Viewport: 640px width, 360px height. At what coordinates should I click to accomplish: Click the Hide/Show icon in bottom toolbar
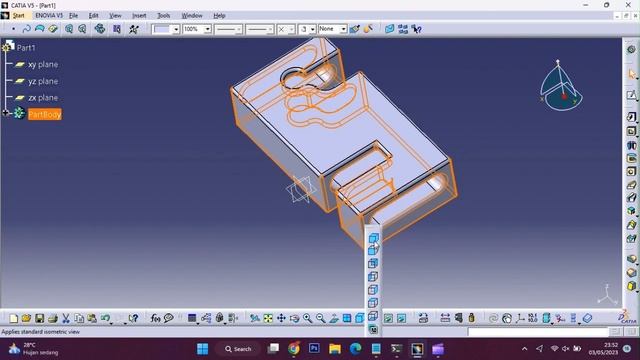[x=388, y=318]
